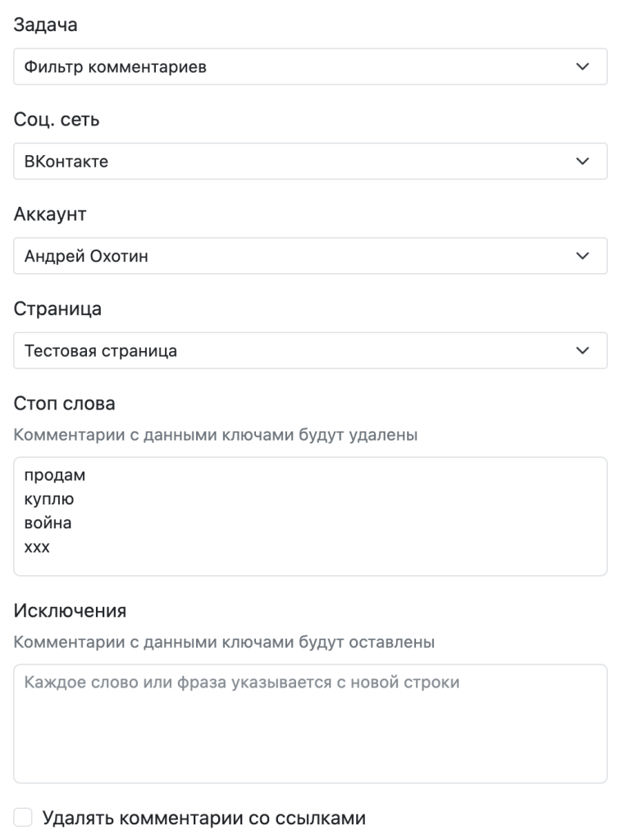This screenshot has width=621, height=840.
Task: Click the Исключения field label
Action: (71, 612)
